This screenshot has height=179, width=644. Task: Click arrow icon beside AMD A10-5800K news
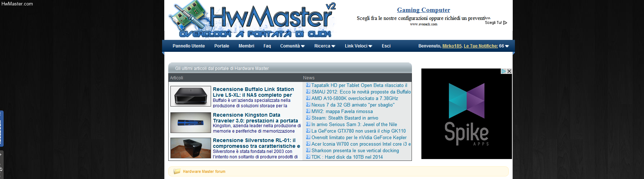308,98
